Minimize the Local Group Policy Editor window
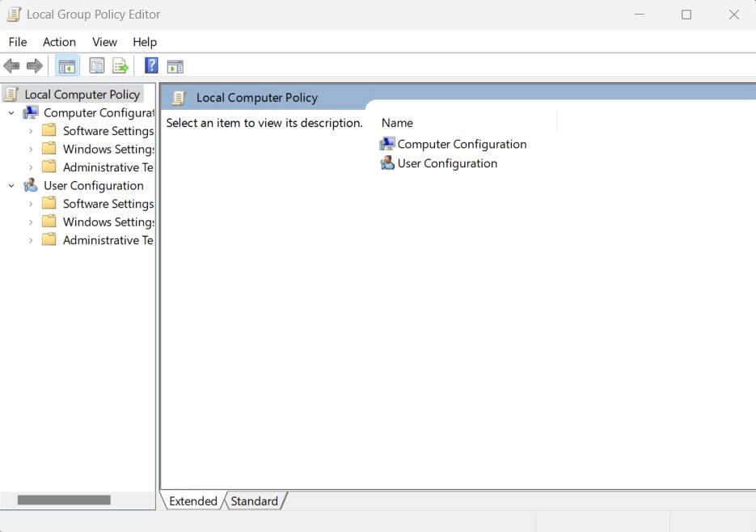The height and width of the screenshot is (532, 756). coord(640,15)
